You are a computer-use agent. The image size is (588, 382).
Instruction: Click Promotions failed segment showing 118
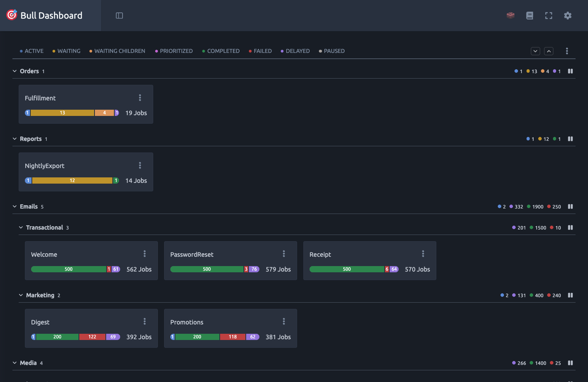[233, 337]
